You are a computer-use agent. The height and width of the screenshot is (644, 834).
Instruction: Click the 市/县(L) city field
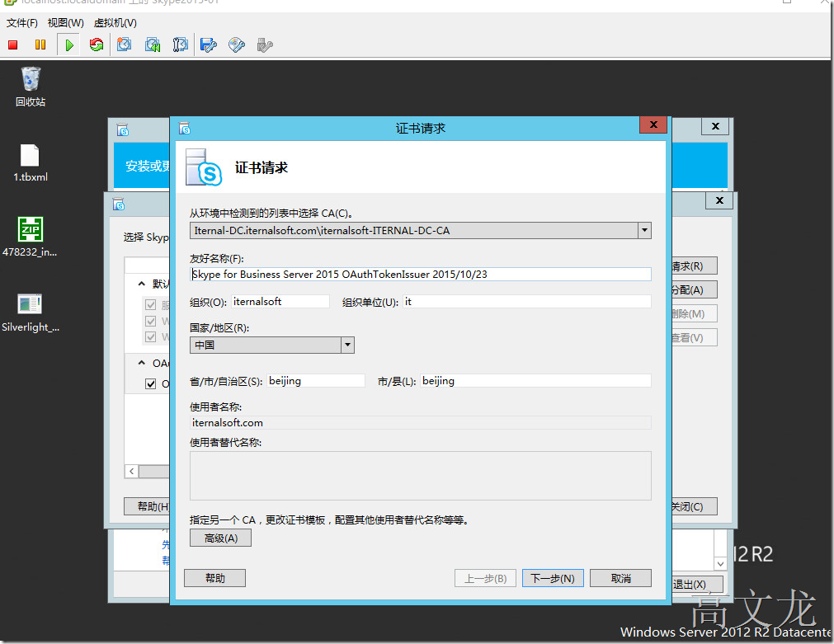tap(535, 381)
